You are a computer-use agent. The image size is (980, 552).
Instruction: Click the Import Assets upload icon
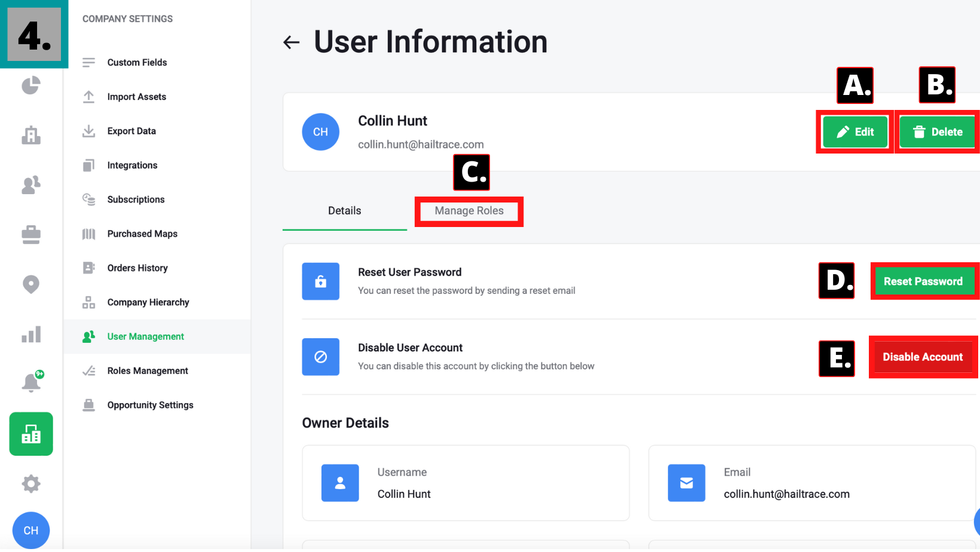coord(88,97)
